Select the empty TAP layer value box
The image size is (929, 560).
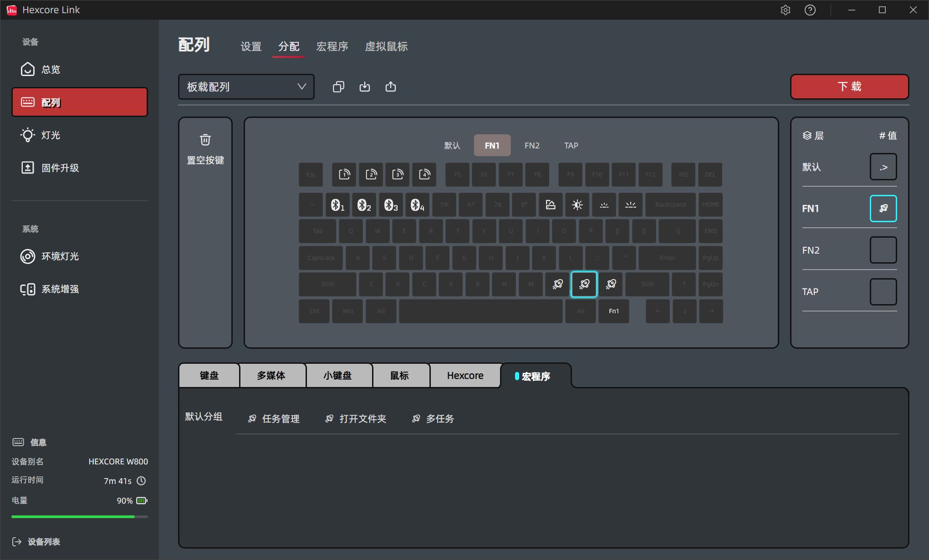tap(883, 292)
